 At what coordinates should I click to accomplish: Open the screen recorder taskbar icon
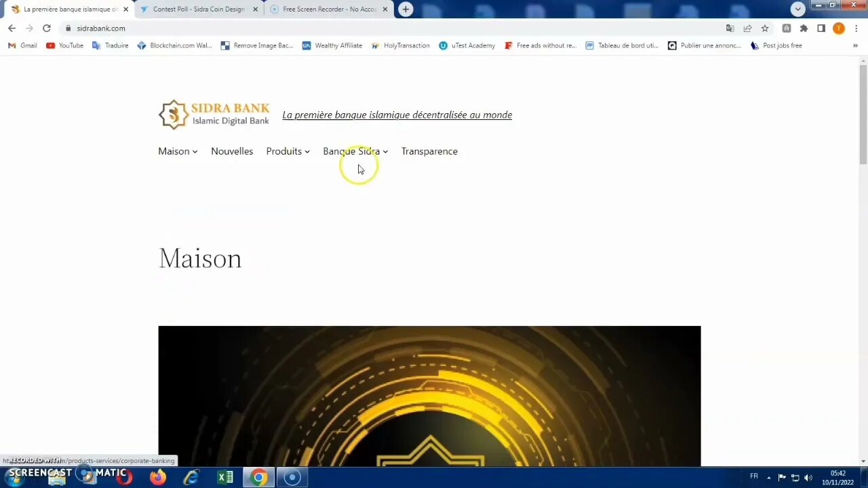(x=292, y=478)
